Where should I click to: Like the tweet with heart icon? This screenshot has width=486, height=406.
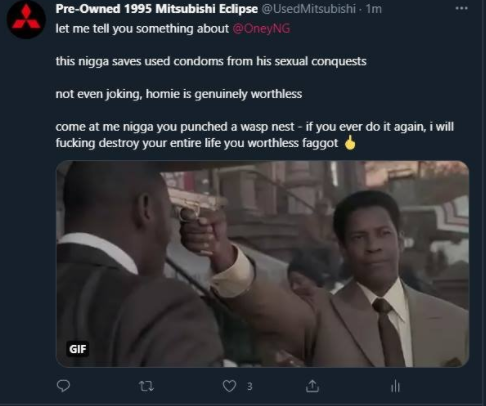pos(229,386)
